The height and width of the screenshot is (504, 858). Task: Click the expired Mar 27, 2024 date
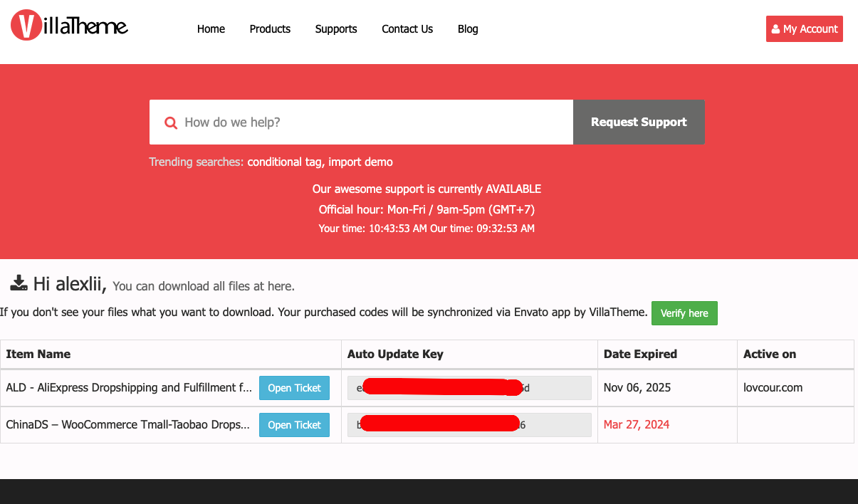637,425
